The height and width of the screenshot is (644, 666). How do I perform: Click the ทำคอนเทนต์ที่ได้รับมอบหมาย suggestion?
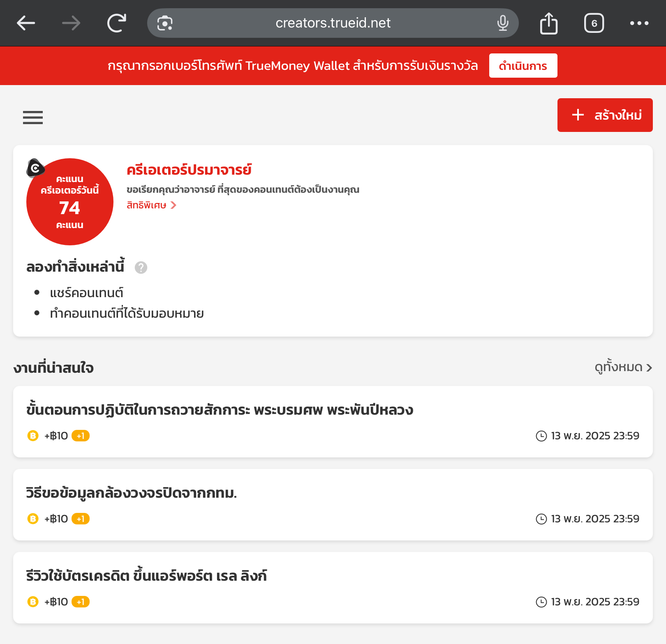pos(127,313)
